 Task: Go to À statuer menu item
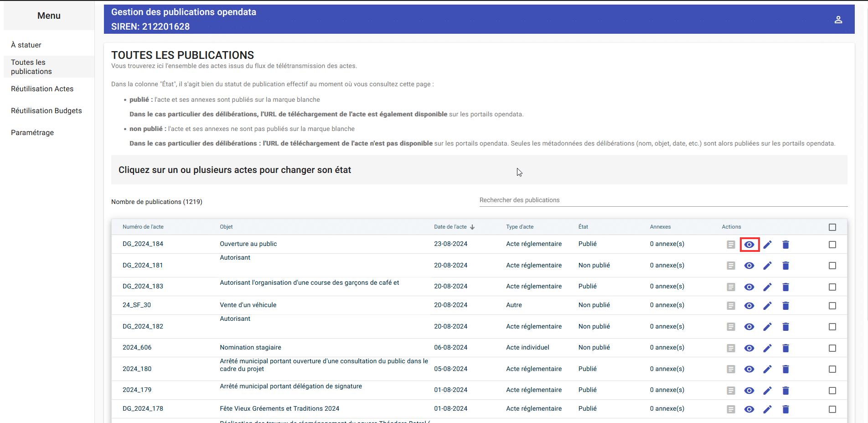tap(26, 45)
